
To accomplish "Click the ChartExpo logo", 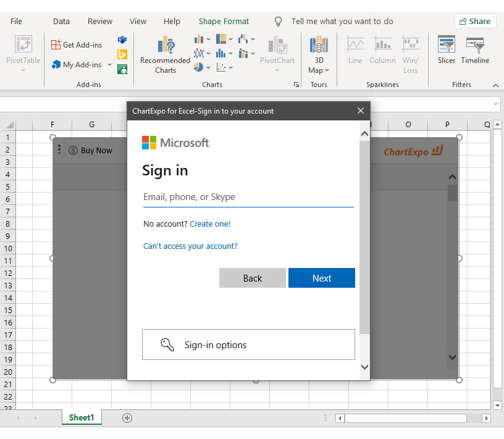I will (x=414, y=151).
